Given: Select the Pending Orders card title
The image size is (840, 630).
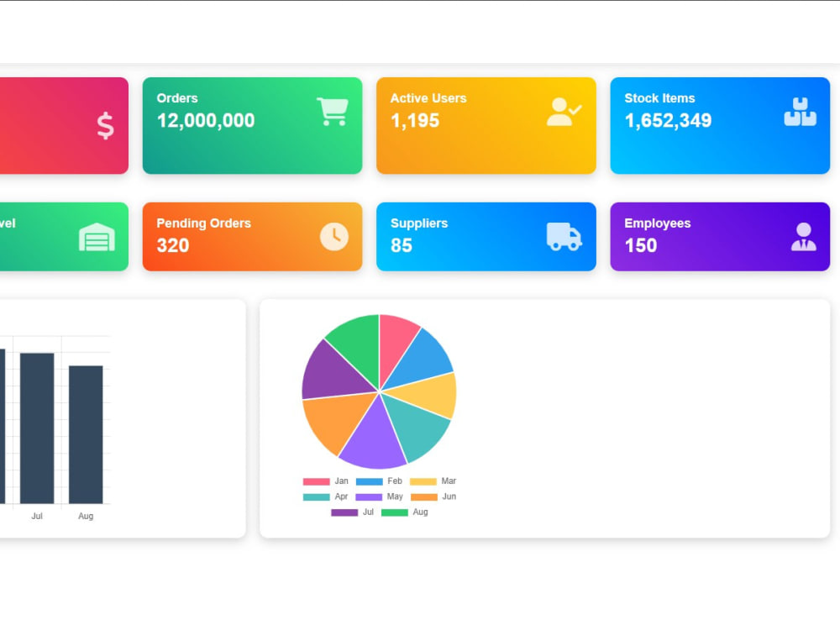Looking at the screenshot, I should coord(203,223).
